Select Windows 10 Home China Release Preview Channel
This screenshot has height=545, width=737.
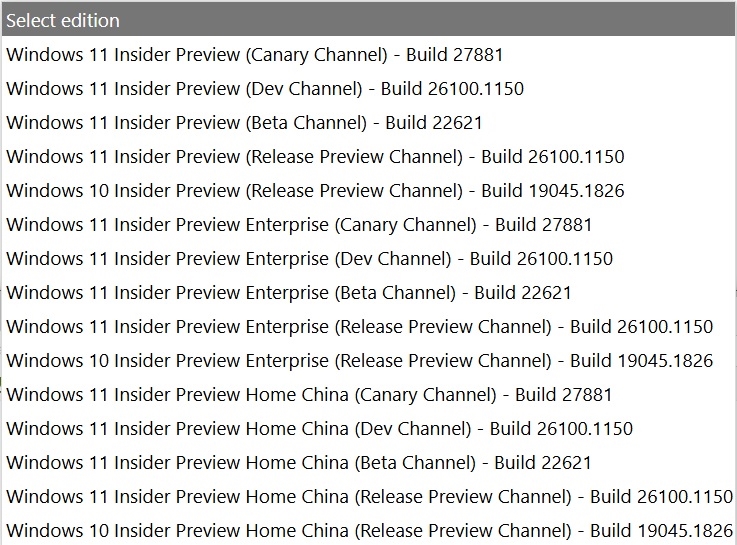(x=368, y=530)
